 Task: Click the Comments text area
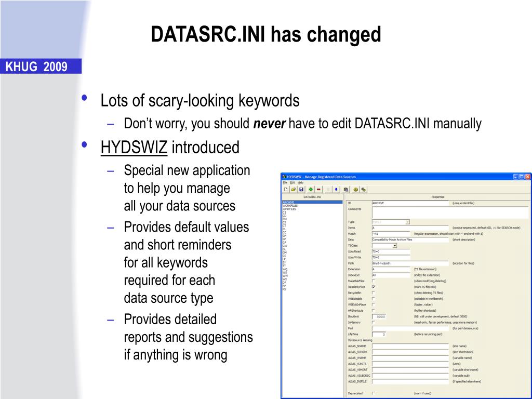click(x=450, y=212)
